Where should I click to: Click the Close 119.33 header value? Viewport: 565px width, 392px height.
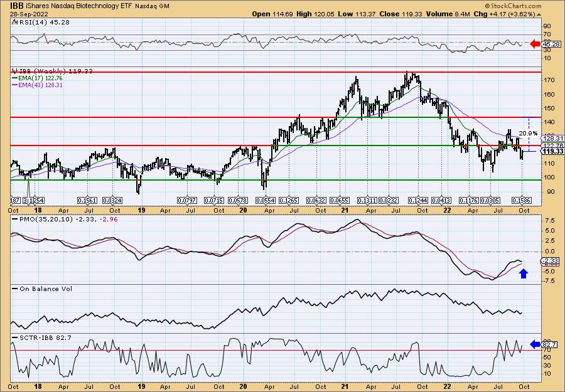pos(401,14)
